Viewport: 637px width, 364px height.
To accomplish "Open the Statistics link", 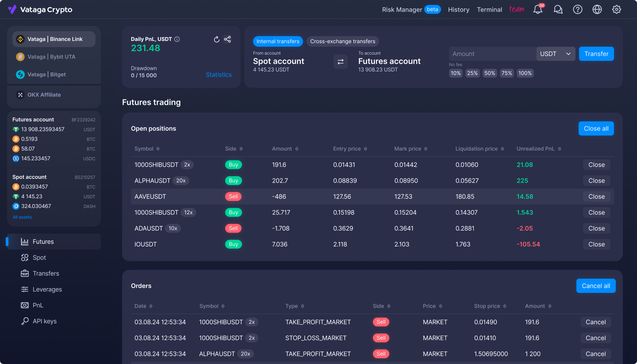I will [218, 75].
